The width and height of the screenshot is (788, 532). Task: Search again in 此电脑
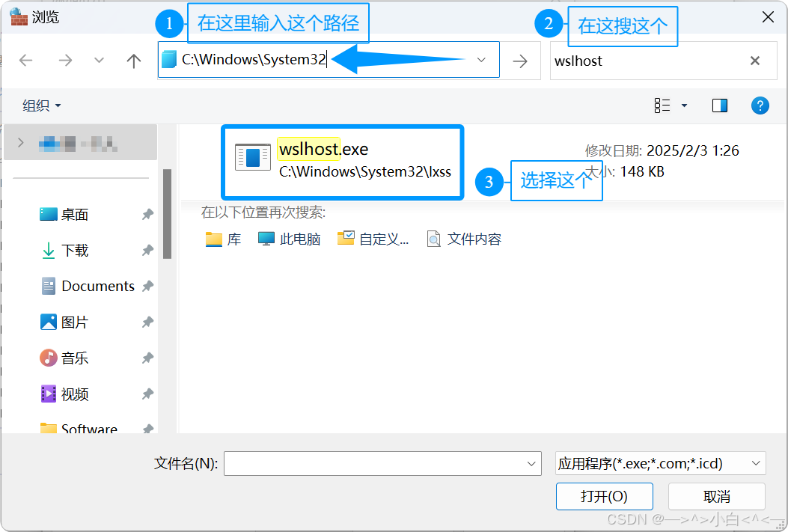click(289, 239)
